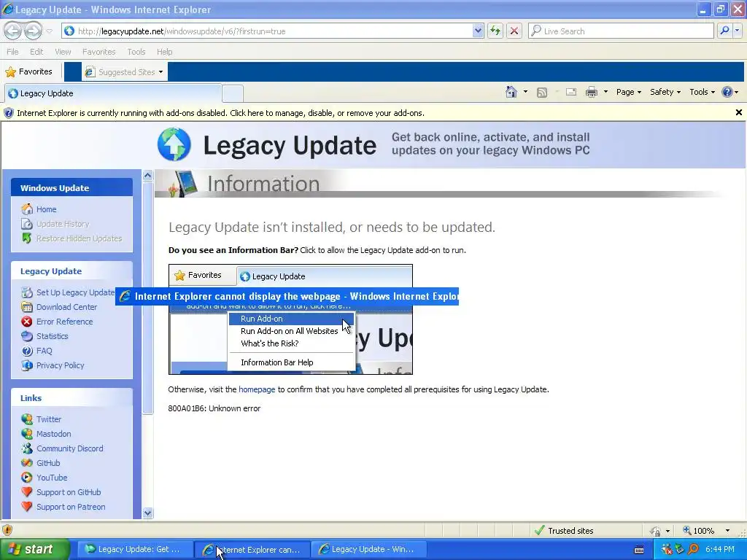Open the Mastodon link
747x560 pixels.
coord(53,434)
